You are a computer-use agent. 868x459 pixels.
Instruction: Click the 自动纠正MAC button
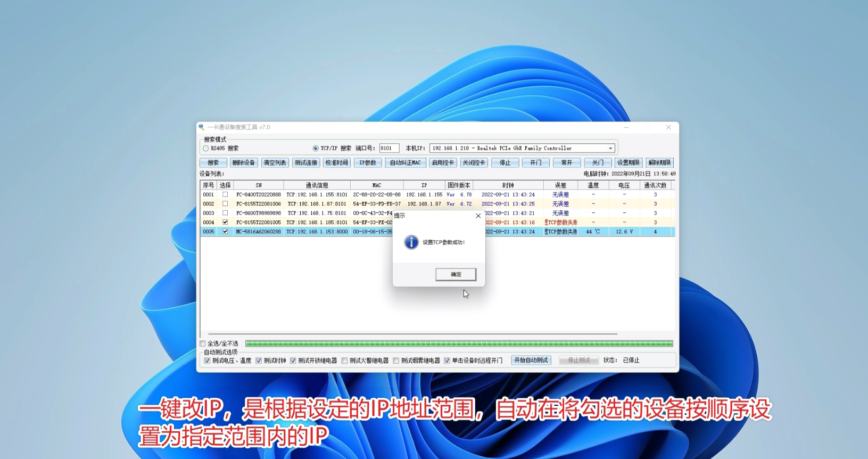click(406, 163)
